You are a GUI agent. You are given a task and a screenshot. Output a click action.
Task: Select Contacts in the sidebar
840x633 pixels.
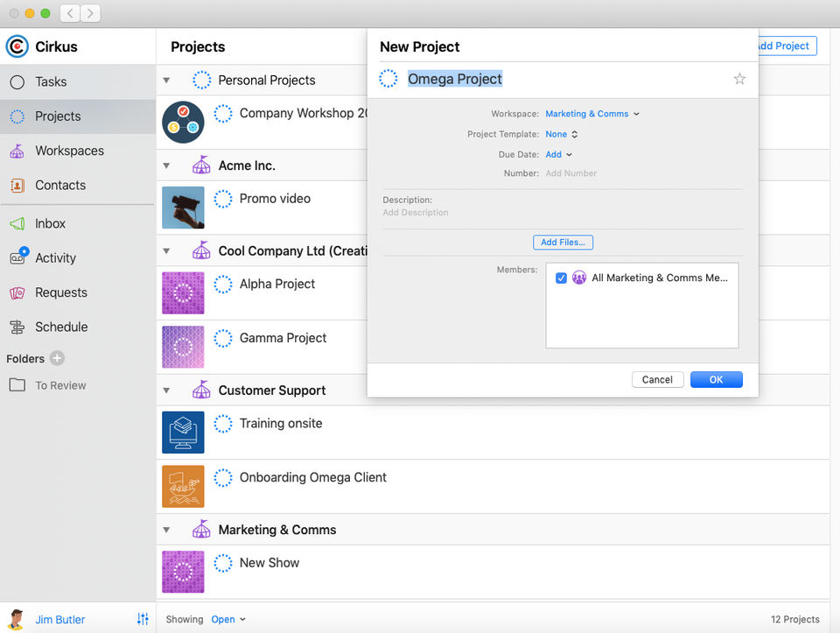[x=59, y=185]
